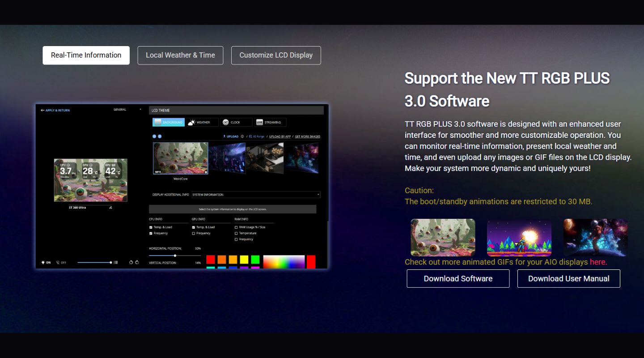Click the LCD preview showing CPU 3.7 GHz
Viewport: 644px width, 358px height.
[91, 180]
